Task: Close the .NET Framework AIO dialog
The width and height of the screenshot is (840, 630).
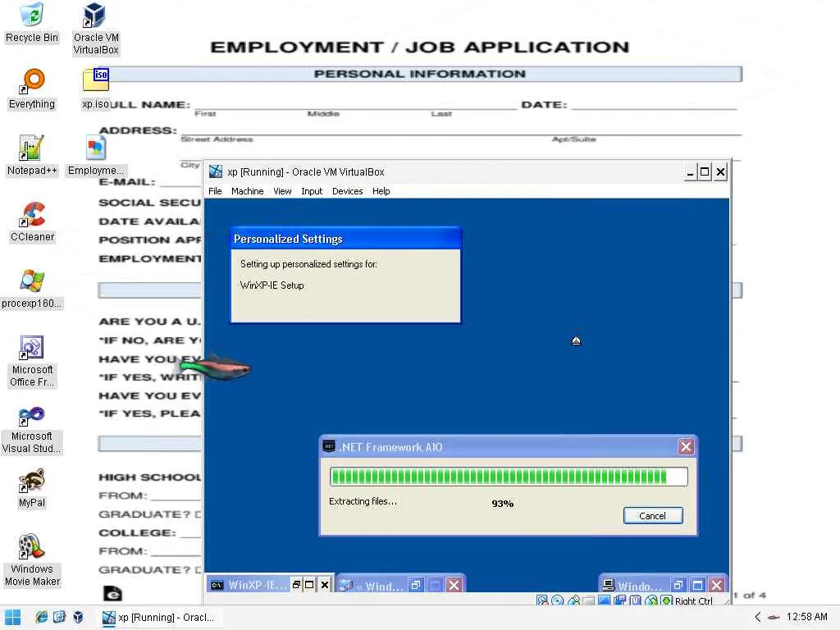Action: click(x=686, y=447)
